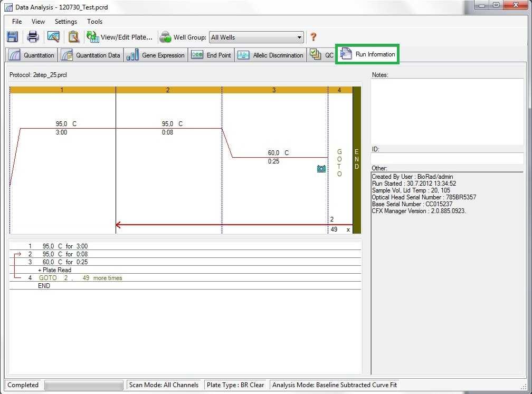Open the report clipboard icon
Image resolution: width=532 pixels, height=394 pixels.
click(74, 36)
